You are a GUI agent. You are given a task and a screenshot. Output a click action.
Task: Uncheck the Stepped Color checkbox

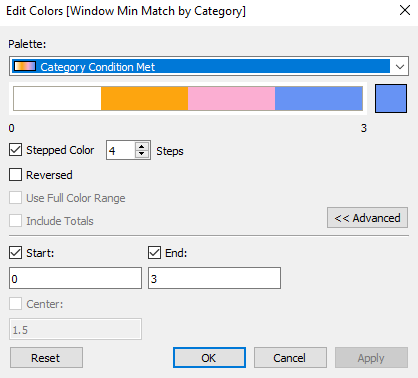coord(15,150)
